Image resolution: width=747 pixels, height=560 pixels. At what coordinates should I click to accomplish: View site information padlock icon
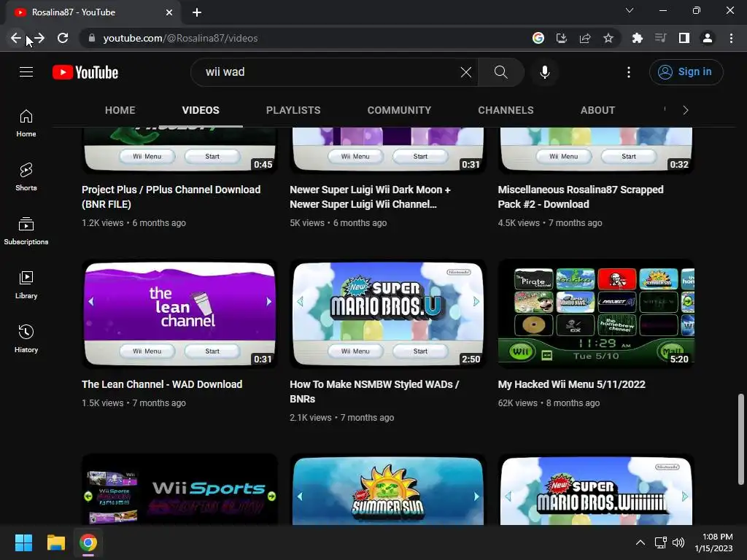pos(92,38)
